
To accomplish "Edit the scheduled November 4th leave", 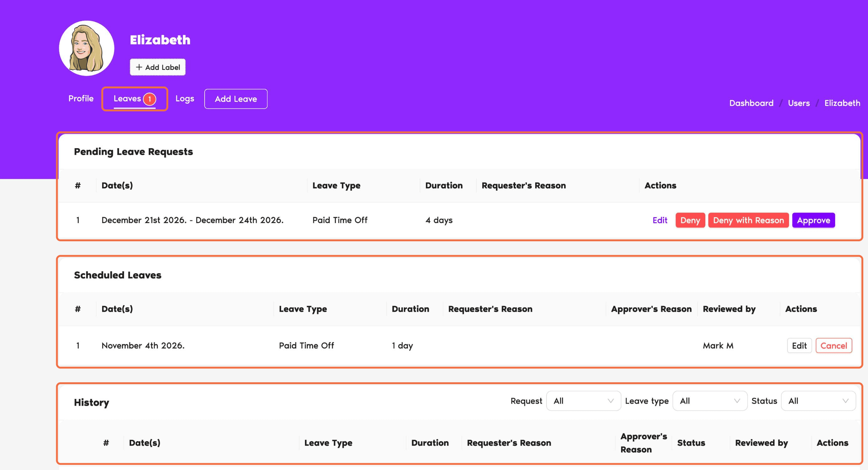I will [x=799, y=345].
